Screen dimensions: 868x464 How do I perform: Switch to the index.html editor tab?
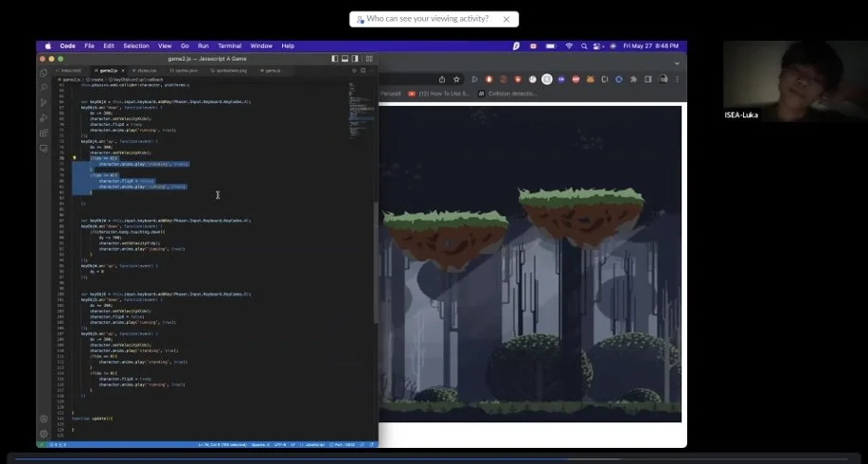70,71
